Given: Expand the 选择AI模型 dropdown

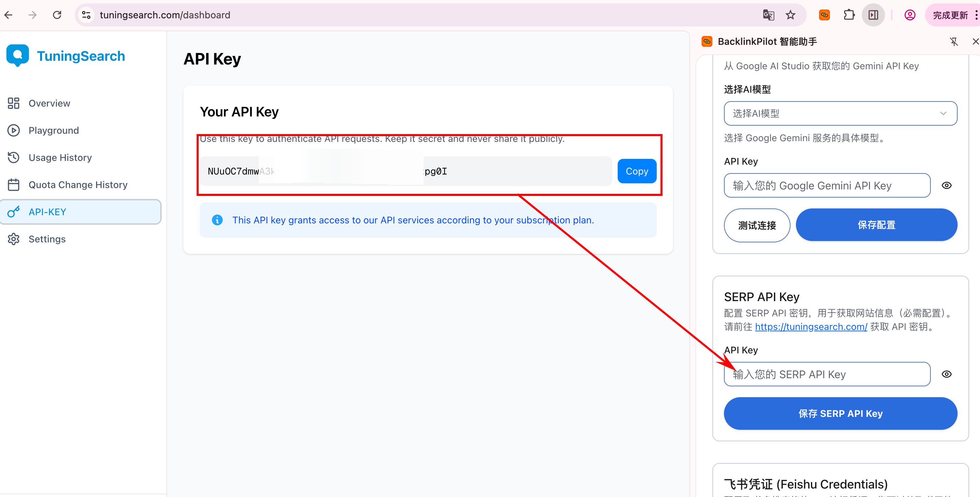Looking at the screenshot, I should tap(840, 113).
